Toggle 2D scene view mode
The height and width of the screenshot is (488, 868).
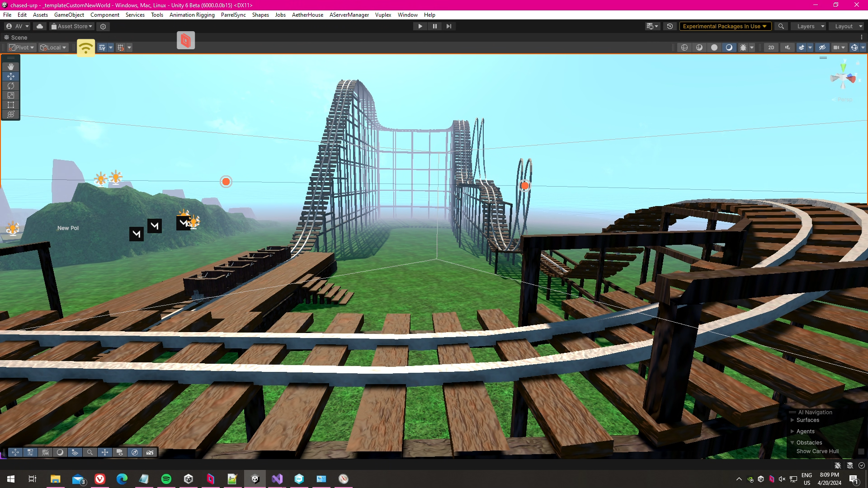pyautogui.click(x=771, y=47)
